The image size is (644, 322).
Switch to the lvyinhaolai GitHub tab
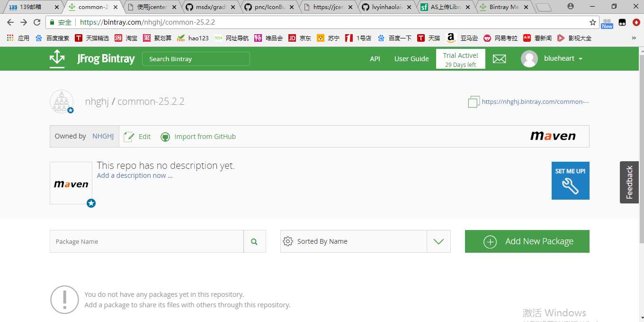(x=388, y=7)
